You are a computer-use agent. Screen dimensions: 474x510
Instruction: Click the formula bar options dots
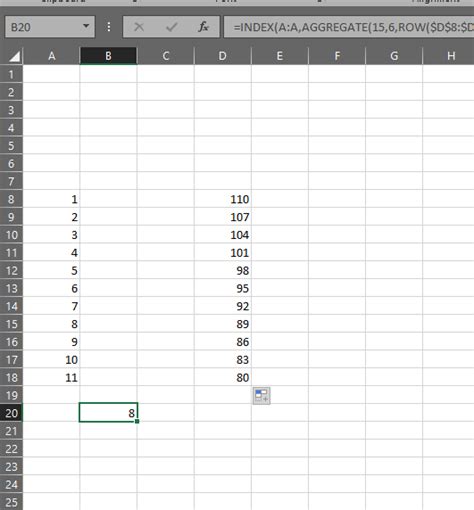pos(109,27)
